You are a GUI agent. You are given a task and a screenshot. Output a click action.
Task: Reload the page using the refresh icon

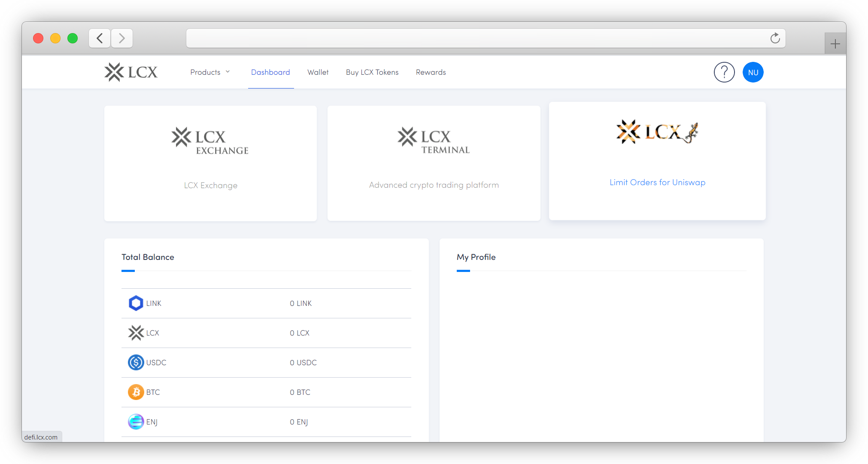click(775, 38)
